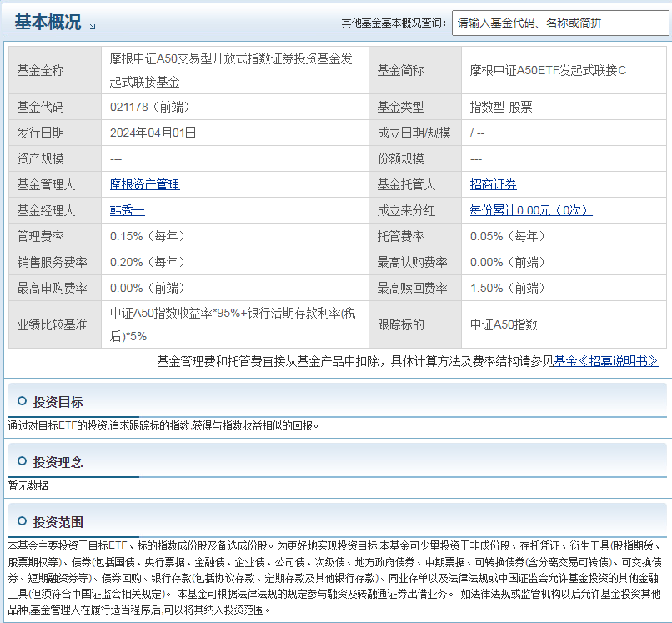Click the 其他基金基本概况查询 label
This screenshot has height=623, width=672.
pyautogui.click(x=394, y=23)
